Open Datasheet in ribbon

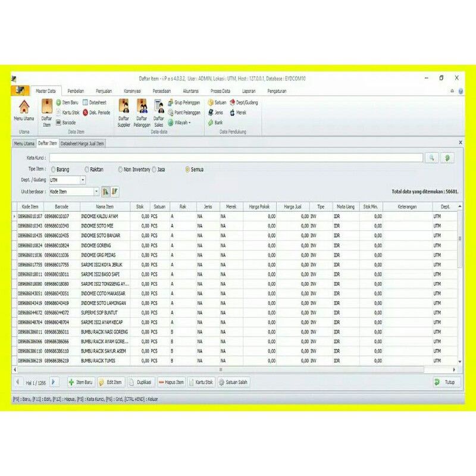pos(95,102)
